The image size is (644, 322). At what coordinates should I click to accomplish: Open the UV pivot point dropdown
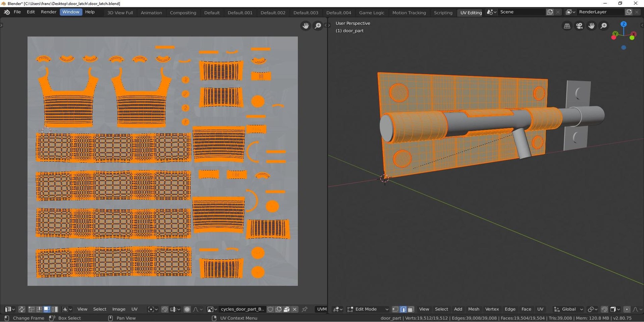coord(153,309)
